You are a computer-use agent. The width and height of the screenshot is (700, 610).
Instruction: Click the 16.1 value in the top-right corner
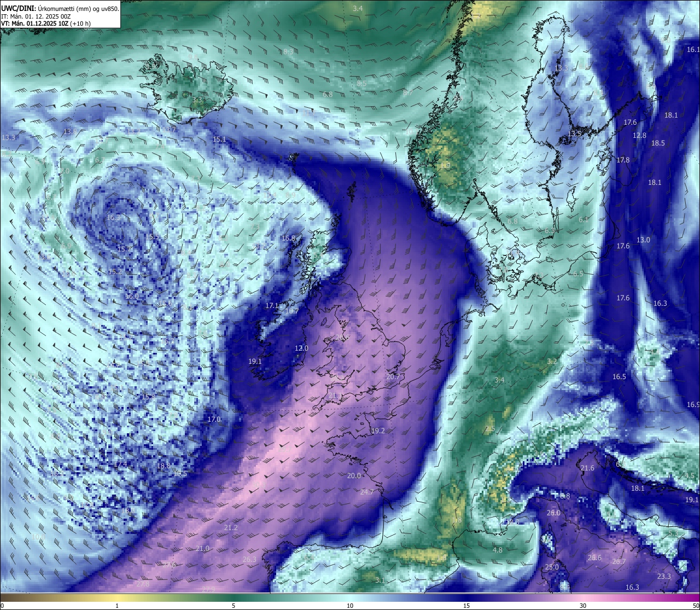point(693,50)
